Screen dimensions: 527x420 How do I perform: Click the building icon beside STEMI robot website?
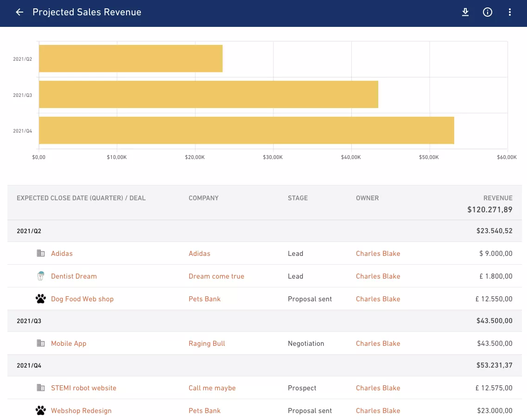[x=41, y=388]
